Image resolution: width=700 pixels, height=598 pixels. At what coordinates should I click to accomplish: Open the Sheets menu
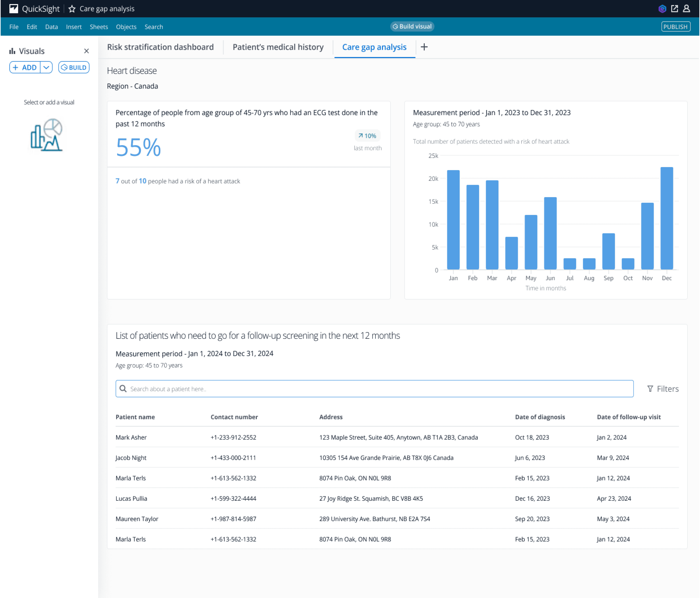pos(99,27)
